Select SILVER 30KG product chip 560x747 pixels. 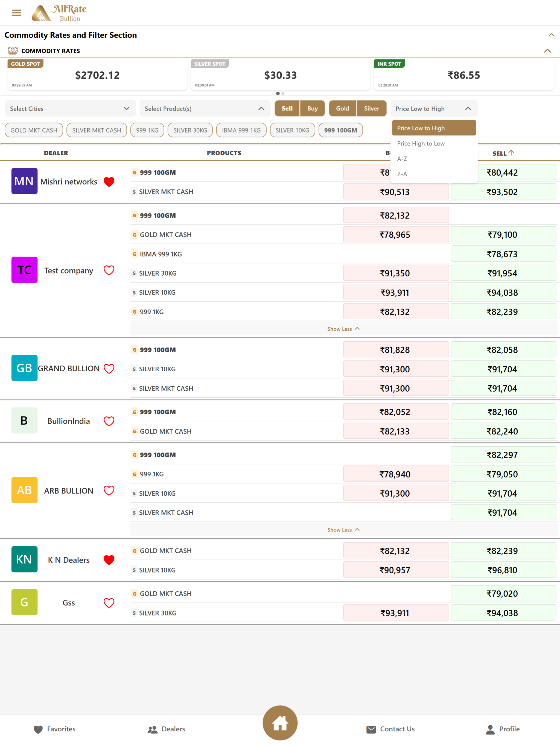[x=190, y=130]
